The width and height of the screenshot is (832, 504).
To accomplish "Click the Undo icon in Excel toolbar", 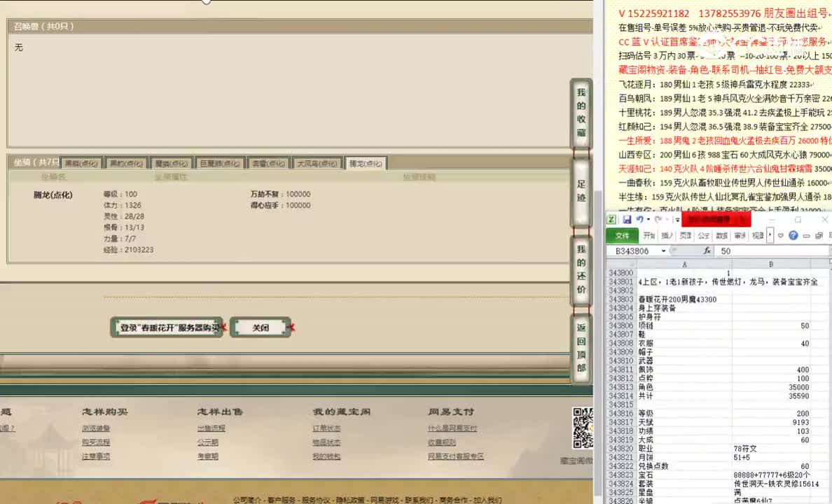I will (x=641, y=219).
